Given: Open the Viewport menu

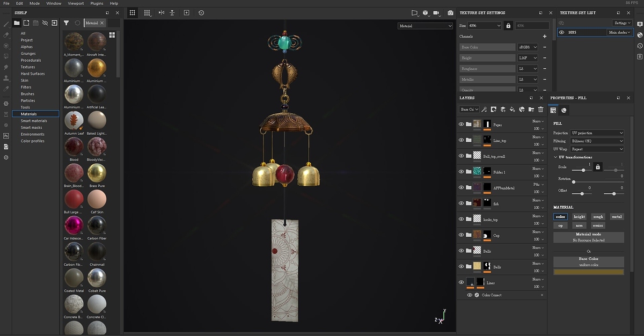Looking at the screenshot, I should click(x=76, y=3).
